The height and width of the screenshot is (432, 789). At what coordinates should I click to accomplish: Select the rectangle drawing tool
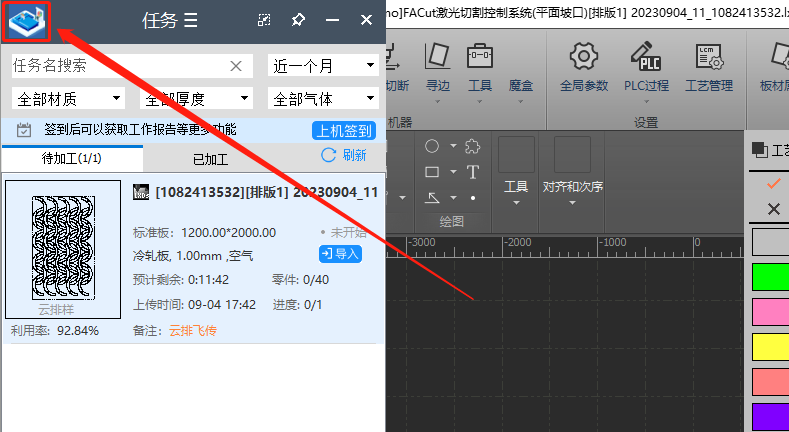tap(432, 172)
